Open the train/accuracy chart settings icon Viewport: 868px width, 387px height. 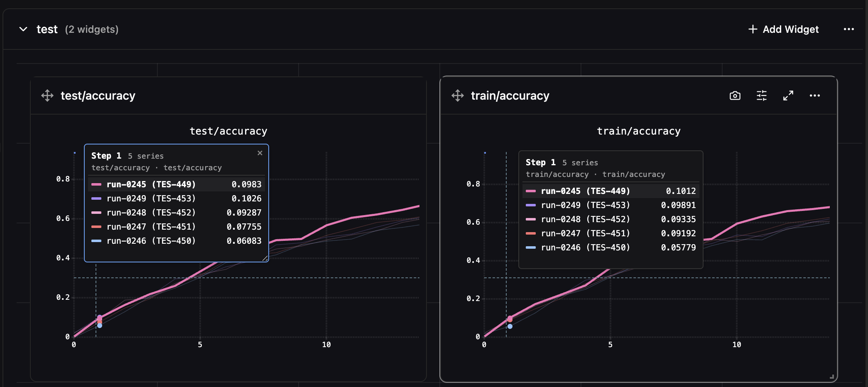(762, 96)
